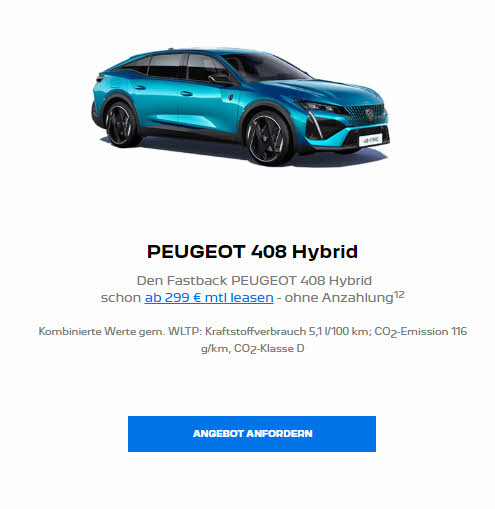The height and width of the screenshot is (509, 495).
Task: Click the 'ohne Anzahlung' text
Action: [x=339, y=298]
